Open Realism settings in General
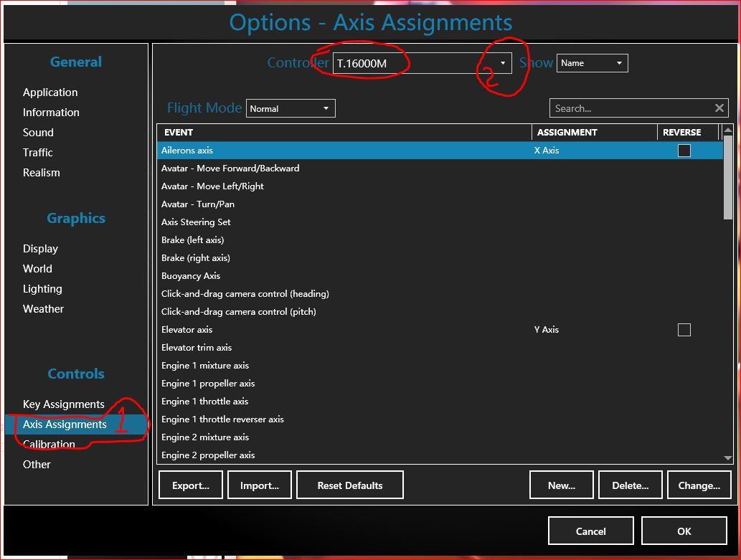The image size is (741, 560). [42, 173]
